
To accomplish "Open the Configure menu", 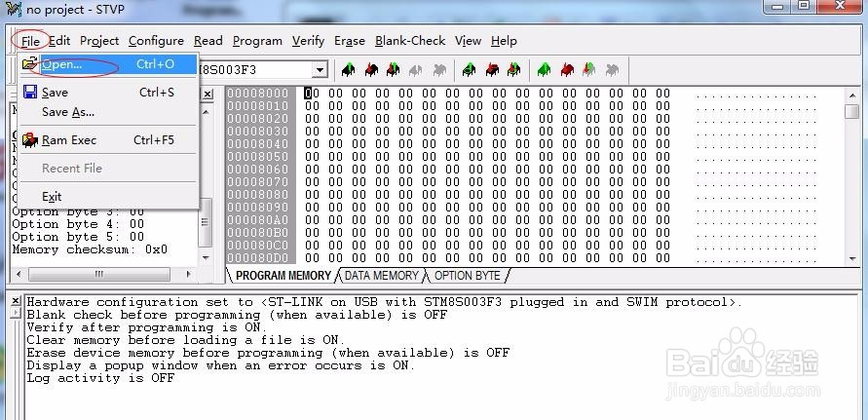I will (x=156, y=41).
